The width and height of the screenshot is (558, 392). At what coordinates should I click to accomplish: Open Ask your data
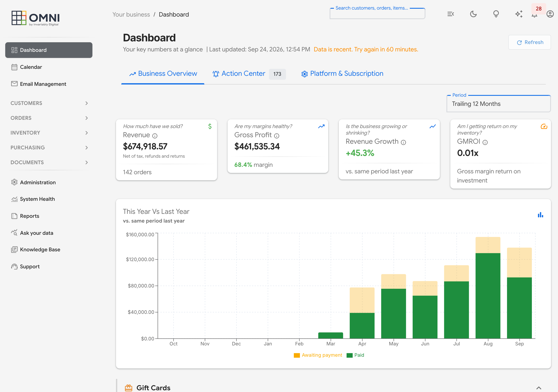pos(49,233)
